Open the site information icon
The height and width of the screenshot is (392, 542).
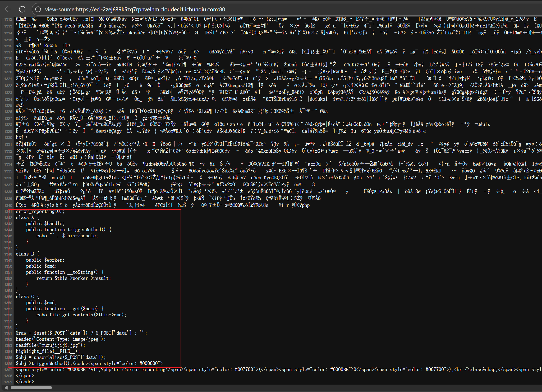click(38, 9)
